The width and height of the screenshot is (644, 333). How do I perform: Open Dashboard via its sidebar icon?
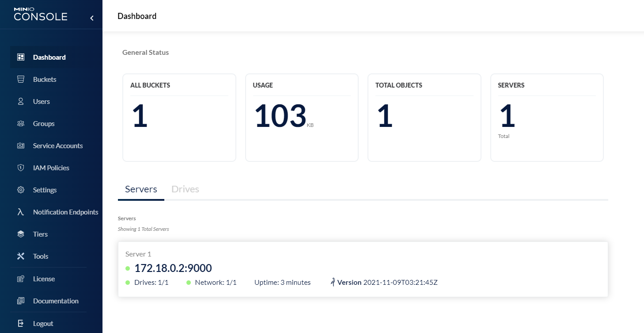(x=20, y=57)
